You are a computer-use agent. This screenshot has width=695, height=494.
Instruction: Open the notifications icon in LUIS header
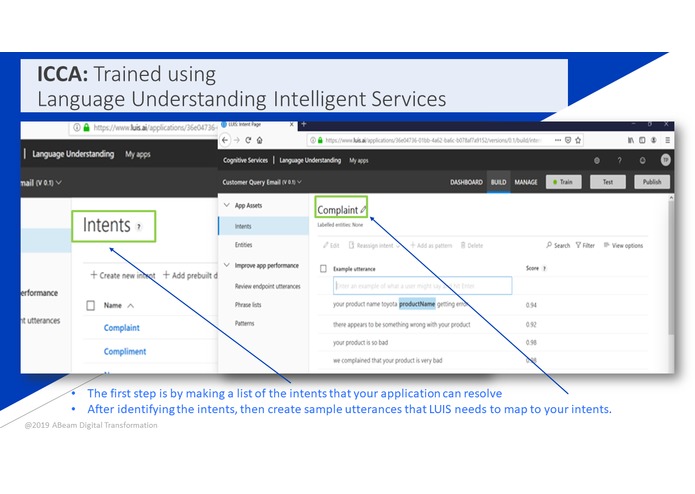click(642, 160)
